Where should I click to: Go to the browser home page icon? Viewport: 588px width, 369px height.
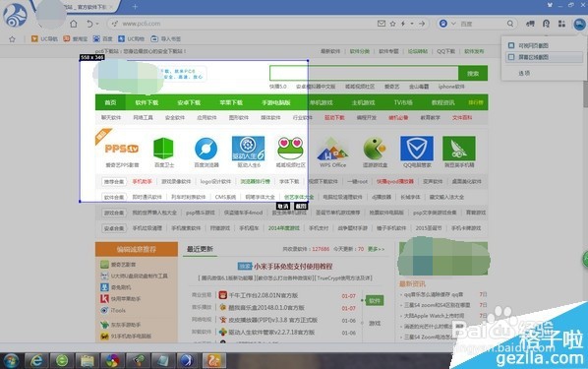pos(74,24)
